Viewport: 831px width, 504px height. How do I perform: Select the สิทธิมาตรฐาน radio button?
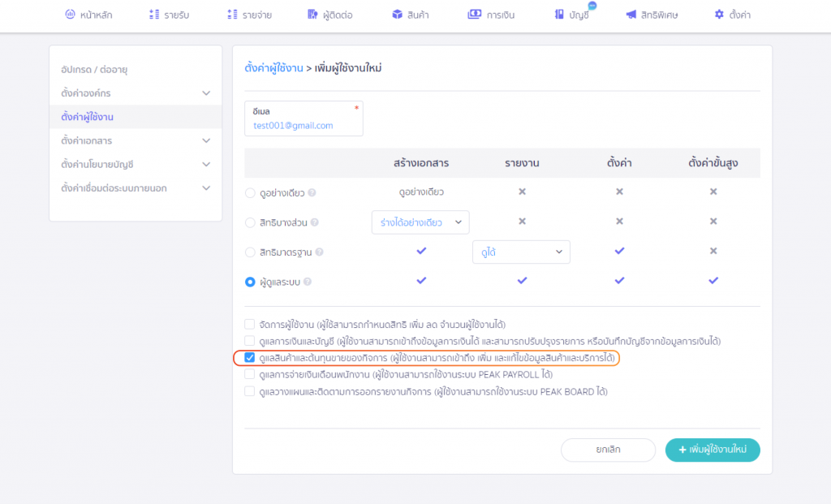coord(250,252)
